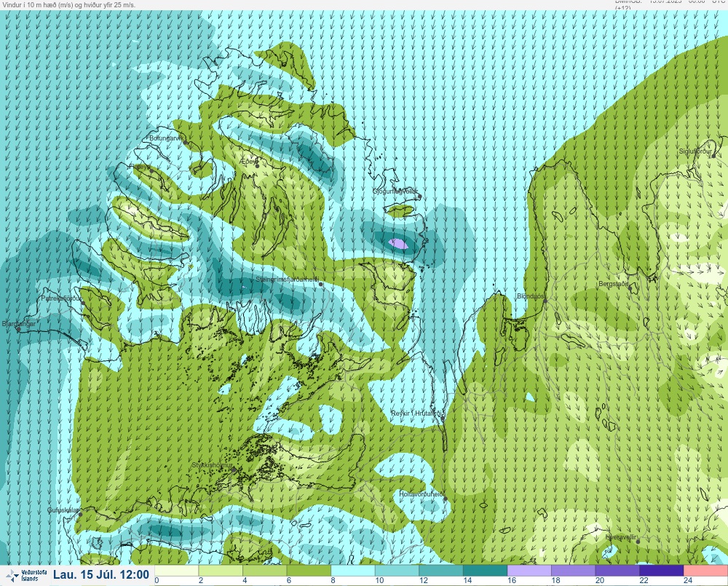Screen dimensions: 728x586
Task: Click the Siglufjörður station label
Action: click(695, 151)
